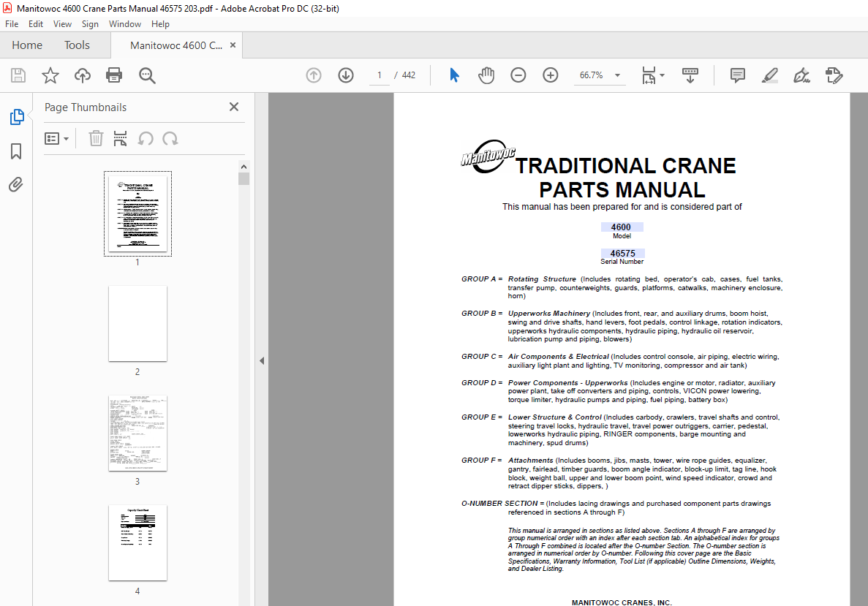Open Attachments paperclip icon
This screenshot has width=868, height=606.
tap(16, 184)
